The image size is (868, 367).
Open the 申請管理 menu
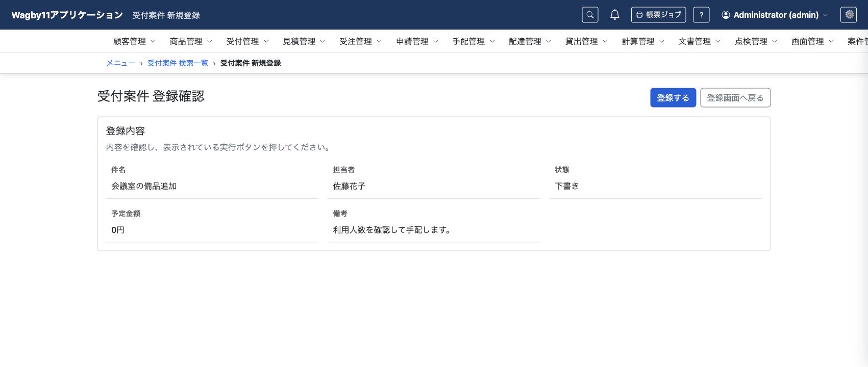[417, 41]
